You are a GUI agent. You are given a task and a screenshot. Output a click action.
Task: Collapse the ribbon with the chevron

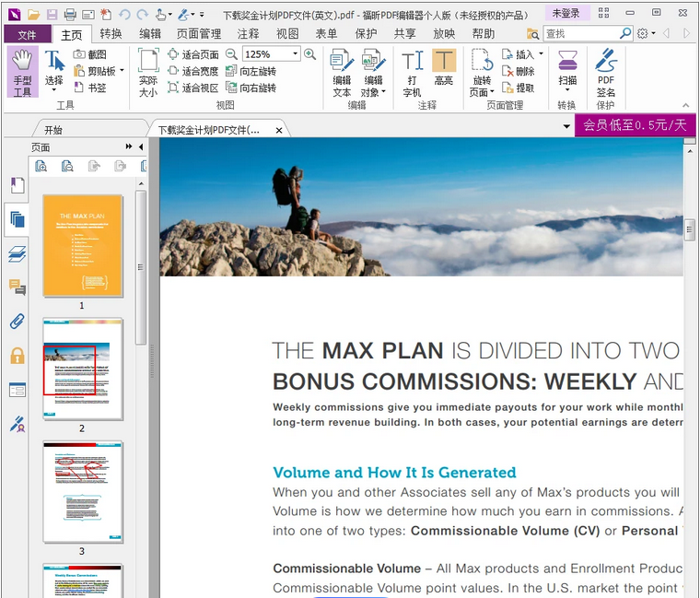[685, 105]
